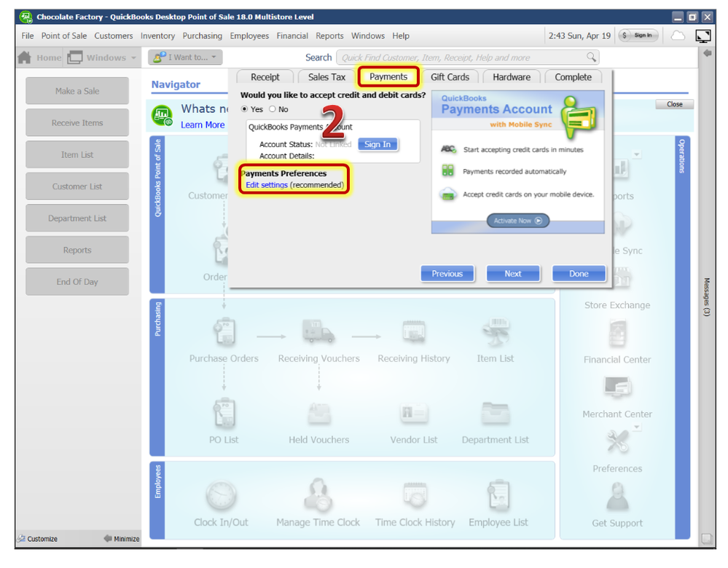The height and width of the screenshot is (568, 728).
Task: Open the Vendor List icon
Action: pyautogui.click(x=414, y=413)
